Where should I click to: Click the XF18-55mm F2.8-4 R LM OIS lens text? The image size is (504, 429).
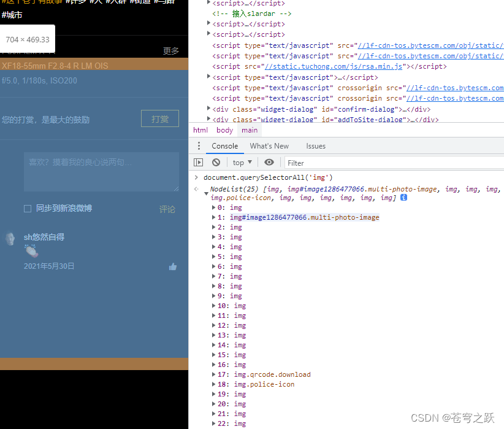pyautogui.click(x=55, y=66)
